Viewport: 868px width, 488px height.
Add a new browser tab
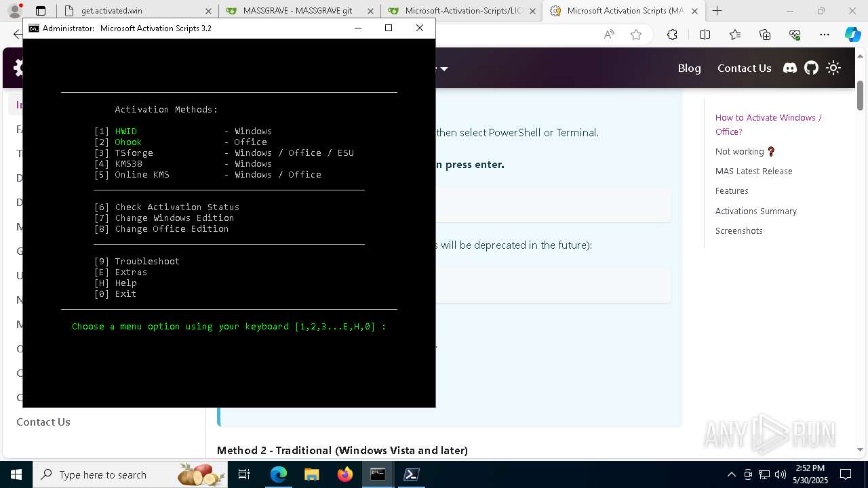point(717,11)
